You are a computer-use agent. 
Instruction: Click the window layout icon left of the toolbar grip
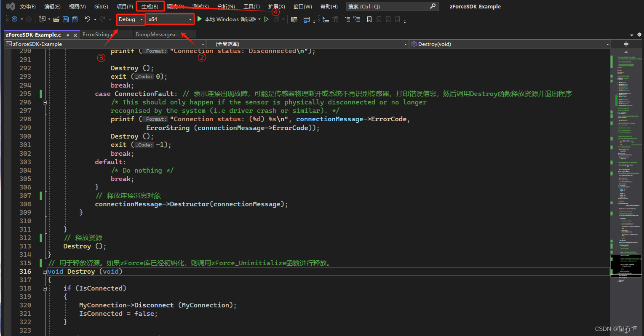click(306, 19)
